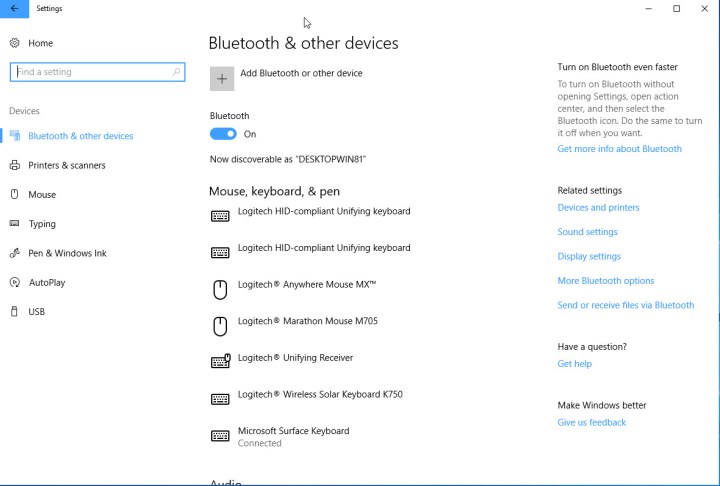Click More Bluetooth options link

pos(605,281)
